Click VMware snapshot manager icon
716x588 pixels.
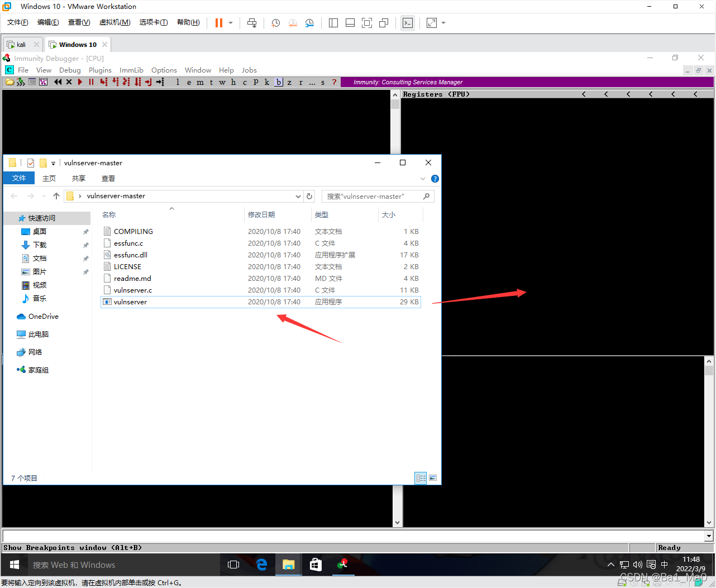(x=309, y=23)
